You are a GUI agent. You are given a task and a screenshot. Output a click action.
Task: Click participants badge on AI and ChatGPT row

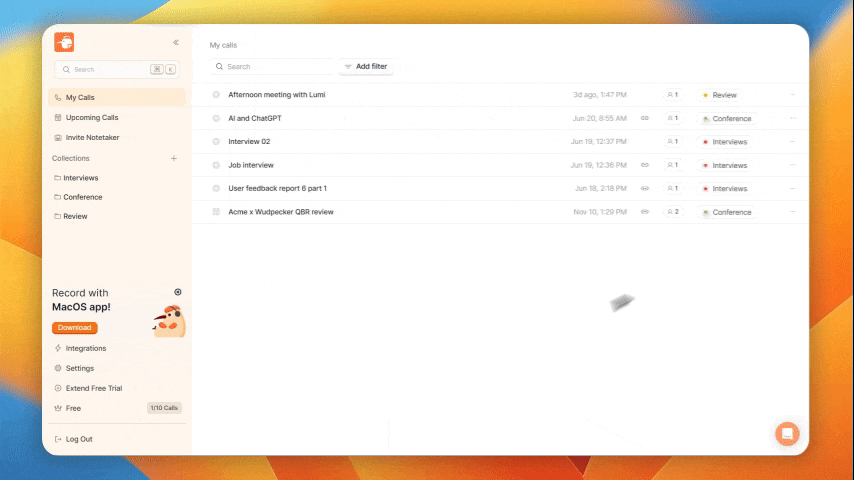coord(673,118)
